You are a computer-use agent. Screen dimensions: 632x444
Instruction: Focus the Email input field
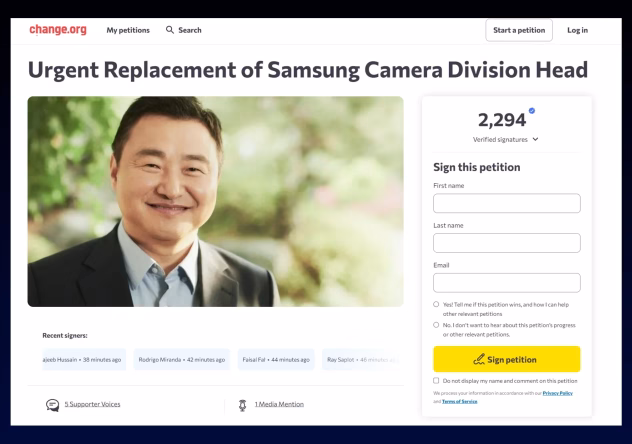(x=507, y=283)
